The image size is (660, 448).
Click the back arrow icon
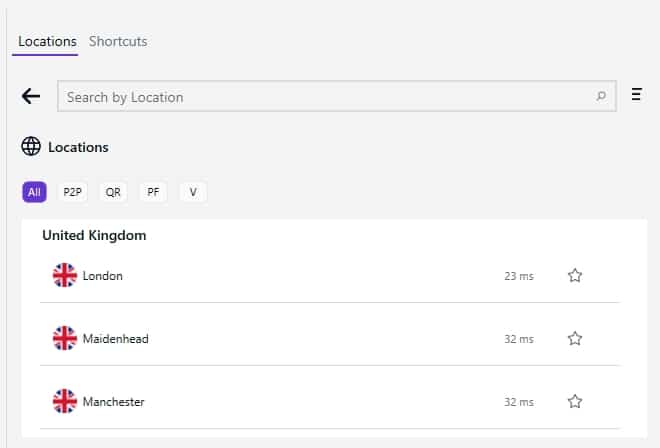[31, 96]
